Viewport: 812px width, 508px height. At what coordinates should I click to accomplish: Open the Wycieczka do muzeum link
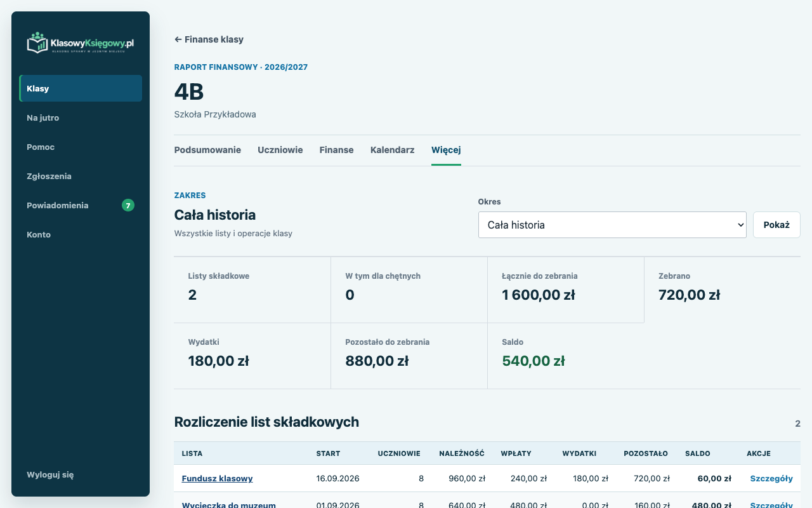pos(228,505)
